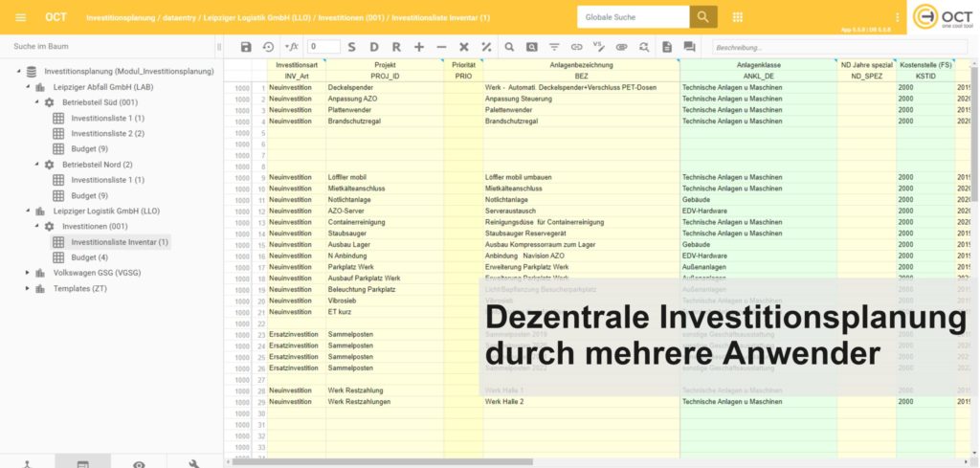Click the Investitionsart column header
The width and height of the screenshot is (980, 468).
tap(297, 65)
